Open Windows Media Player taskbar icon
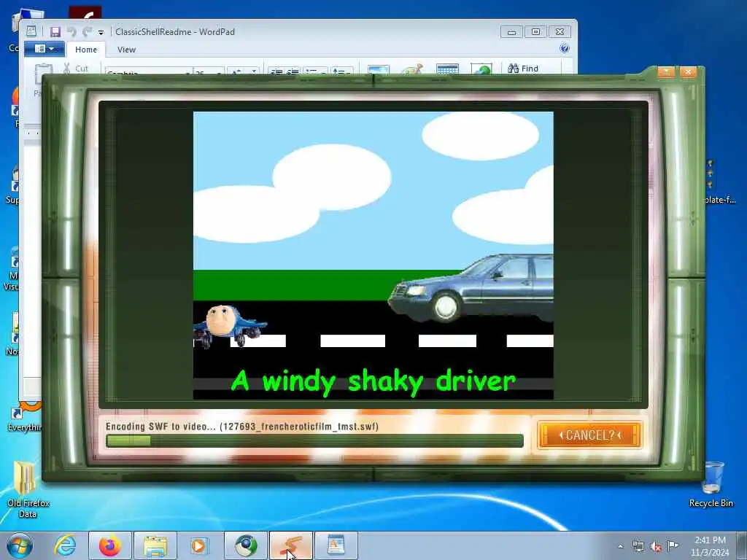The image size is (747, 560). pyautogui.click(x=200, y=545)
